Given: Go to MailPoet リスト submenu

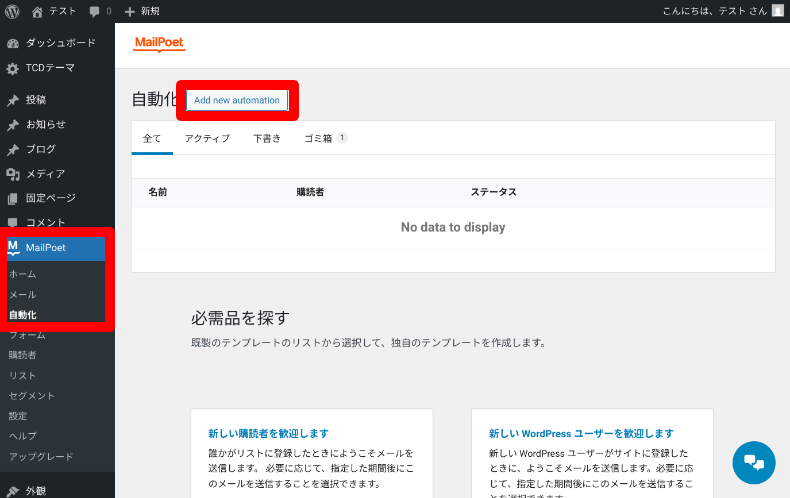Looking at the screenshot, I should (x=22, y=376).
